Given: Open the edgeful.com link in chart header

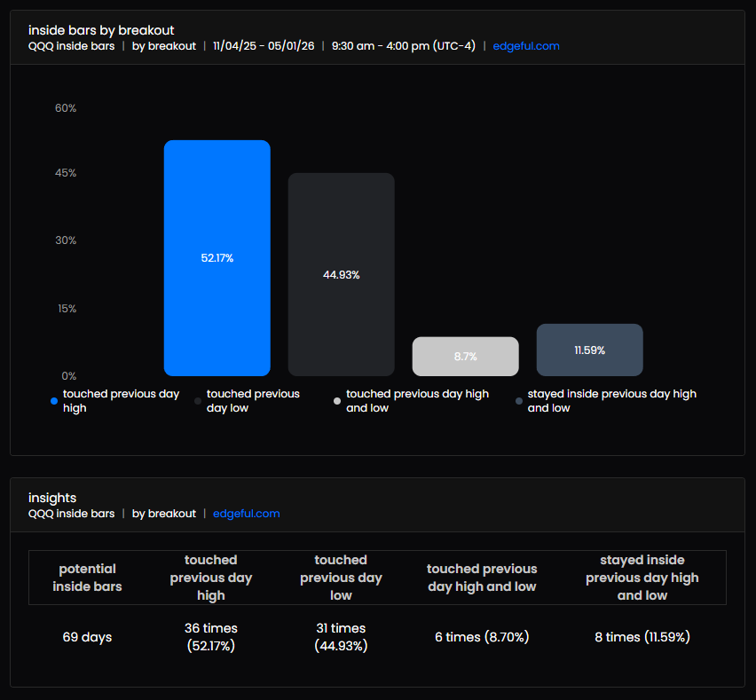Looking at the screenshot, I should point(526,46).
